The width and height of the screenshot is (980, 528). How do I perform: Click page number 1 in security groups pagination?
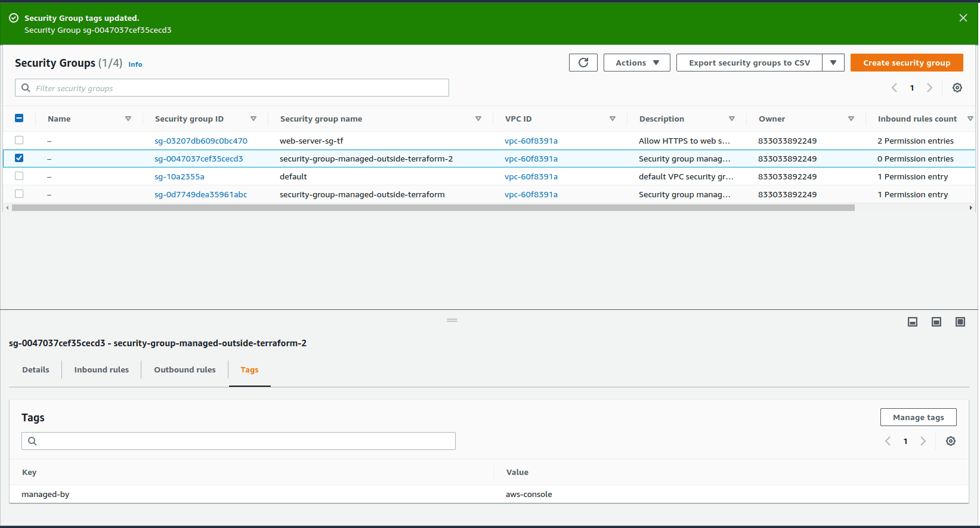[x=912, y=88]
